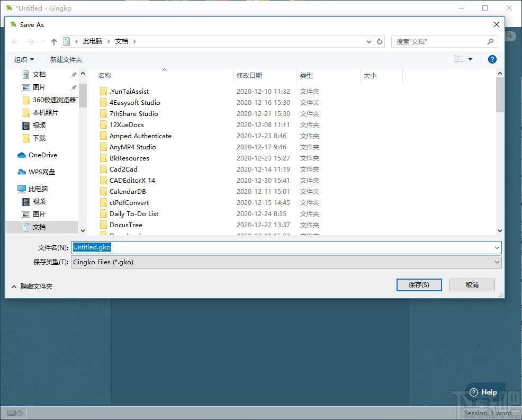Screen dimensions: 522x420
Task: Select the Amped Authenticate folder icon
Action: (104, 136)
